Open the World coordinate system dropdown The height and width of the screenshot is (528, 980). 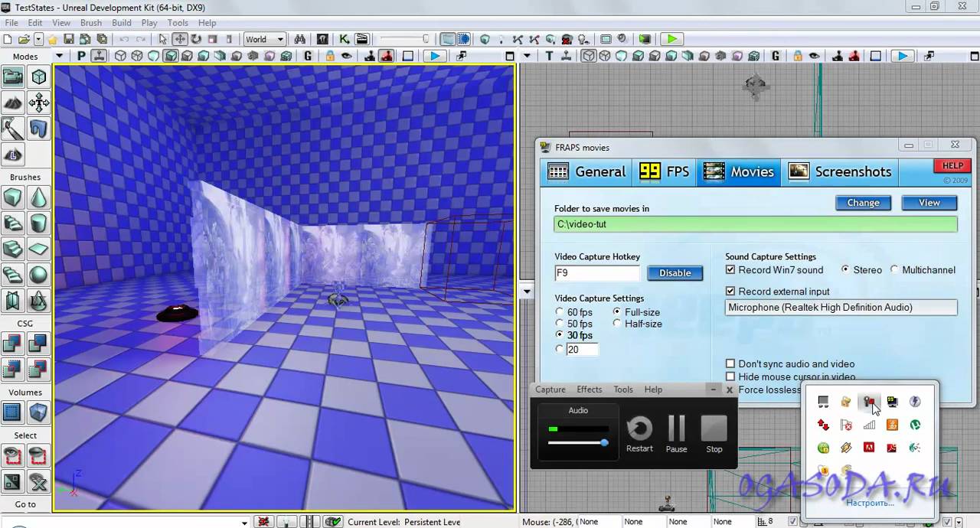pyautogui.click(x=264, y=39)
